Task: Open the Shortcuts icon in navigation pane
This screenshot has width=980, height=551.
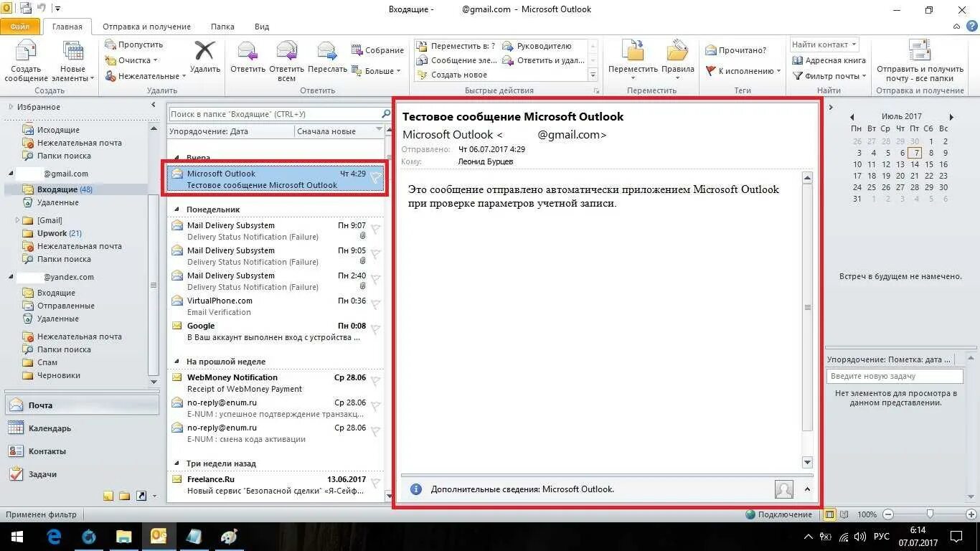Action: point(141,496)
